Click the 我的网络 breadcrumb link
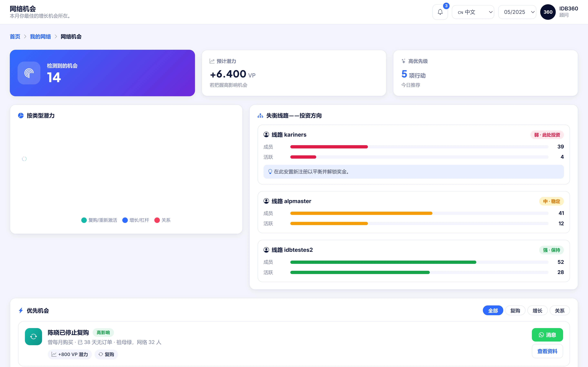Image resolution: width=588 pixels, height=367 pixels. (x=40, y=37)
